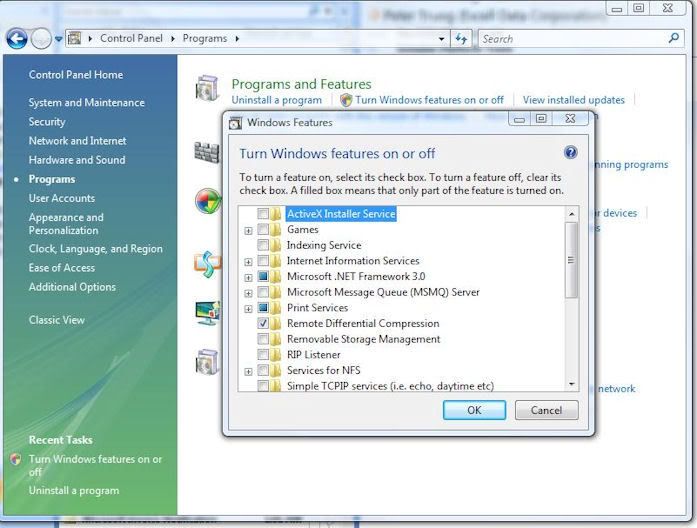Select ActiveX Installer Service row text
The image size is (697, 528).
point(341,214)
